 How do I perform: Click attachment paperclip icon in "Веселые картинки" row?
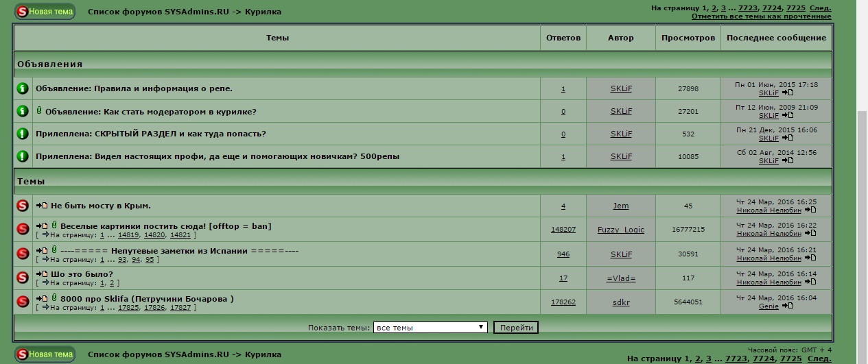54,226
